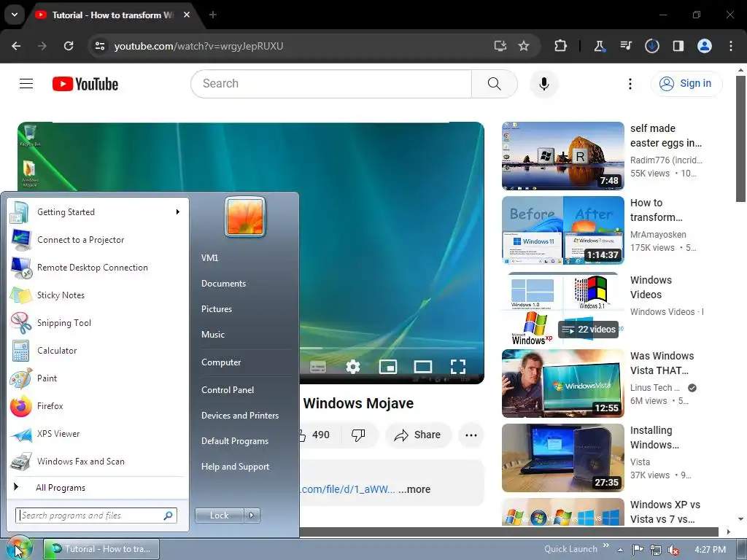Show hidden tray icons arrow
747x560 pixels.
coord(620,550)
